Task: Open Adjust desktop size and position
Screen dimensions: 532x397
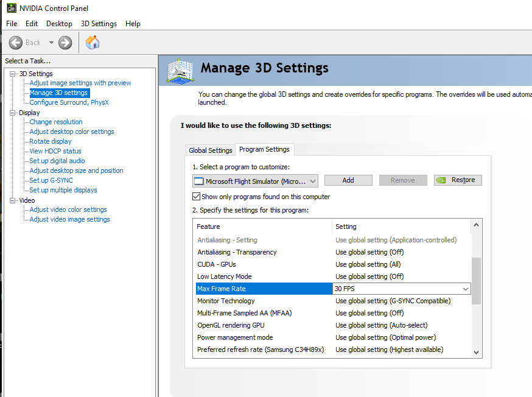Action: tap(76, 170)
